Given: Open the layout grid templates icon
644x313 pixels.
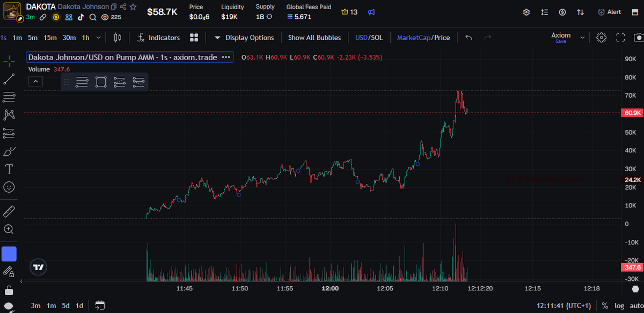Looking at the screenshot, I should pyautogui.click(x=194, y=38).
